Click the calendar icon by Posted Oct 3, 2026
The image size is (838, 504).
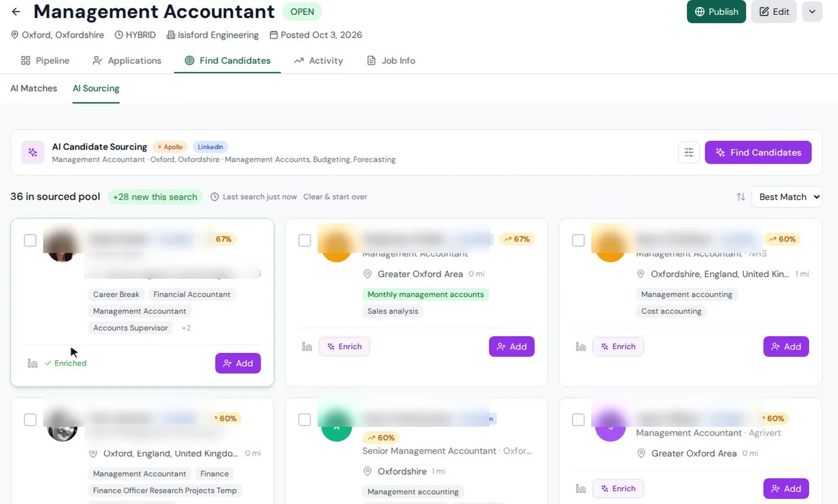point(274,35)
